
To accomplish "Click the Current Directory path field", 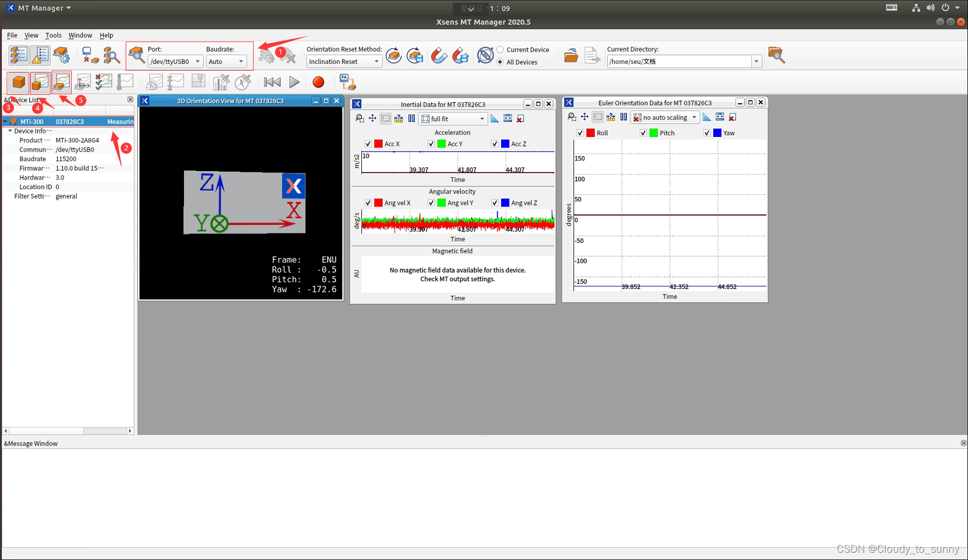I will pyautogui.click(x=679, y=62).
